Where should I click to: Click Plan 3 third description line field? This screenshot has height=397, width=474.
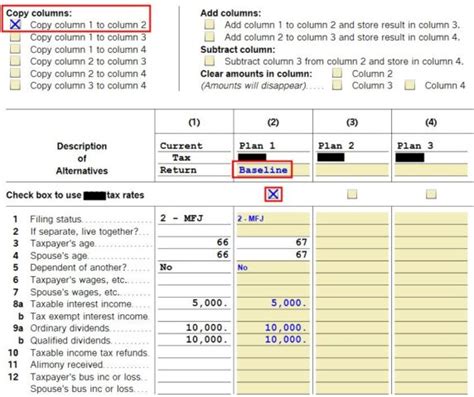pyautogui.click(x=431, y=170)
